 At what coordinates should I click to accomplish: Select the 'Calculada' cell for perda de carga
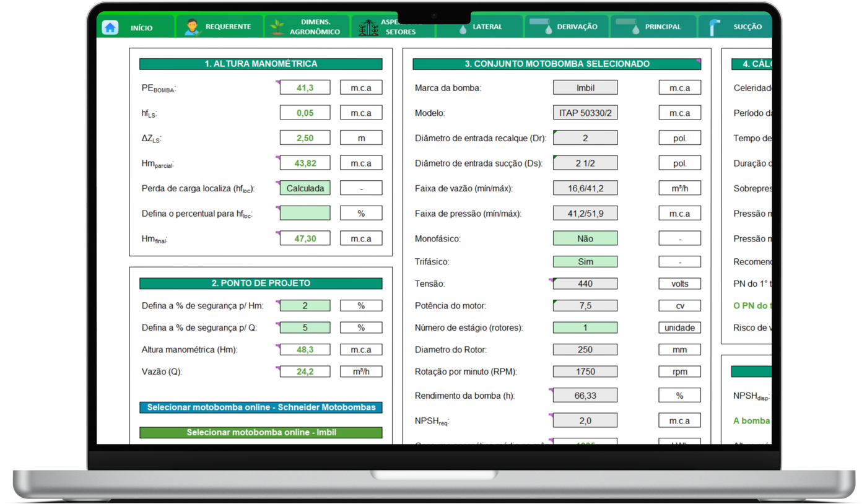[x=305, y=188]
